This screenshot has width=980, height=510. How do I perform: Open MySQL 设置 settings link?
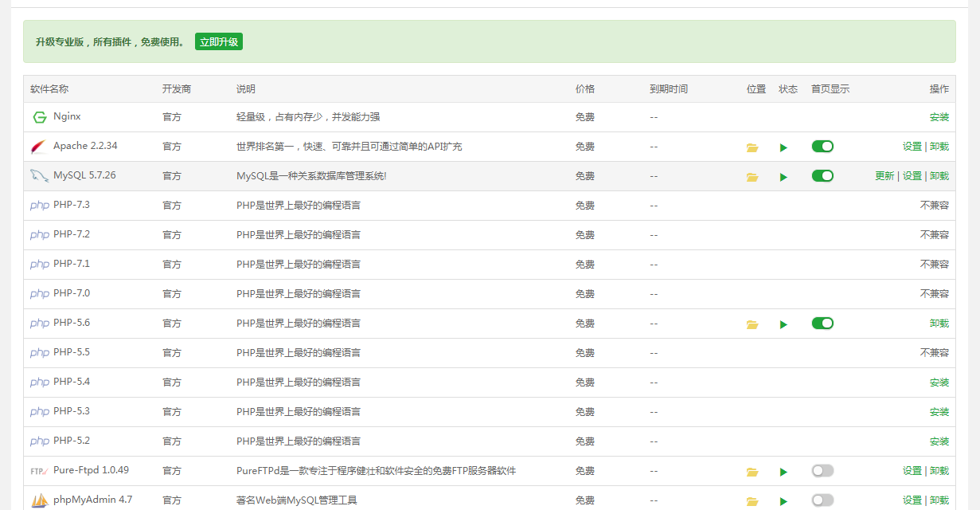click(912, 176)
